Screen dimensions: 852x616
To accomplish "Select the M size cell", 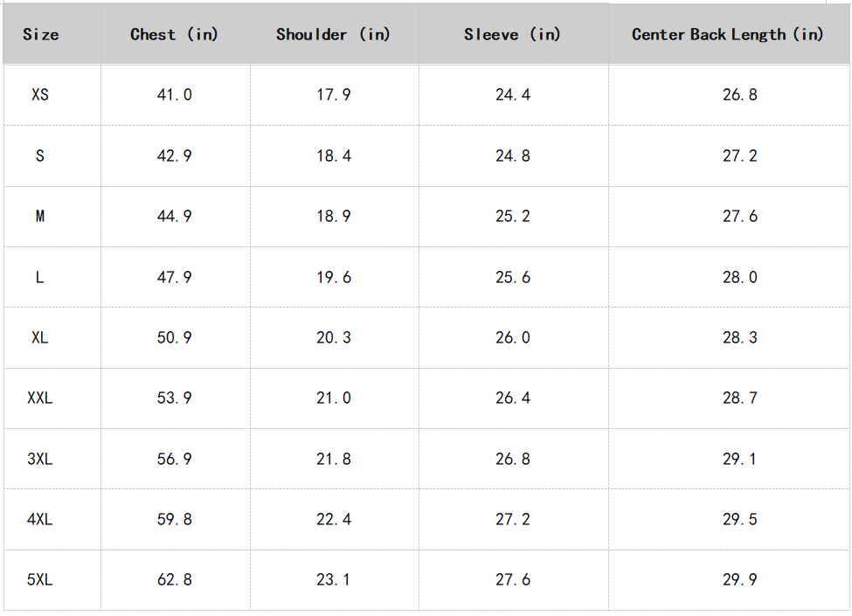I will 40,216.
